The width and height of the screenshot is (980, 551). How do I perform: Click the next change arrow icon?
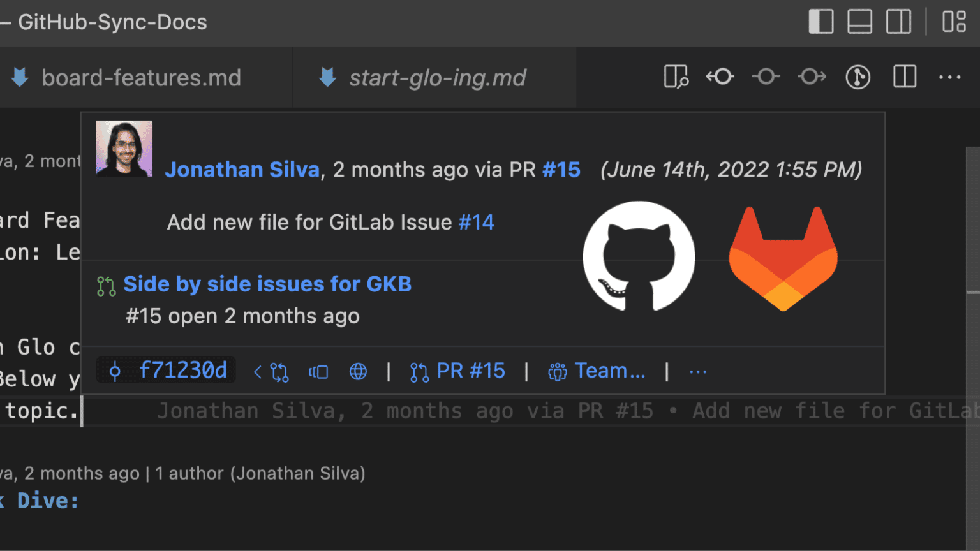812,77
